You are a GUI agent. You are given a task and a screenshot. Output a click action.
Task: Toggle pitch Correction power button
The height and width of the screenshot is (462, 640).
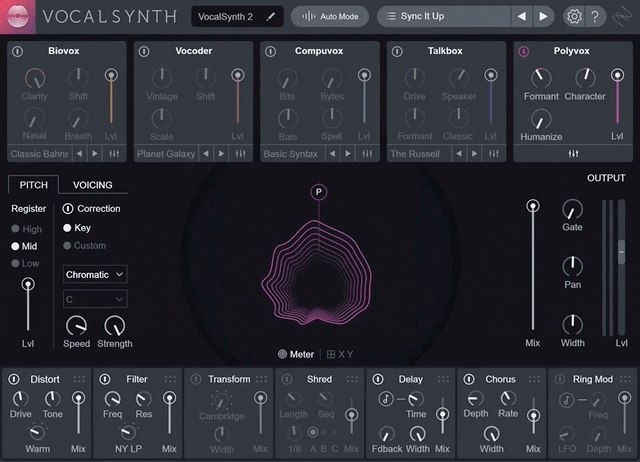coord(68,209)
